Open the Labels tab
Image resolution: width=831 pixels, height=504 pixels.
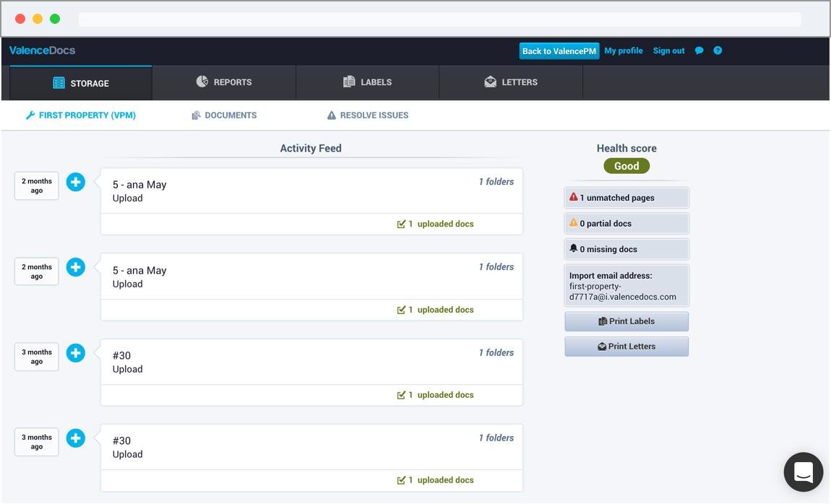coord(367,82)
